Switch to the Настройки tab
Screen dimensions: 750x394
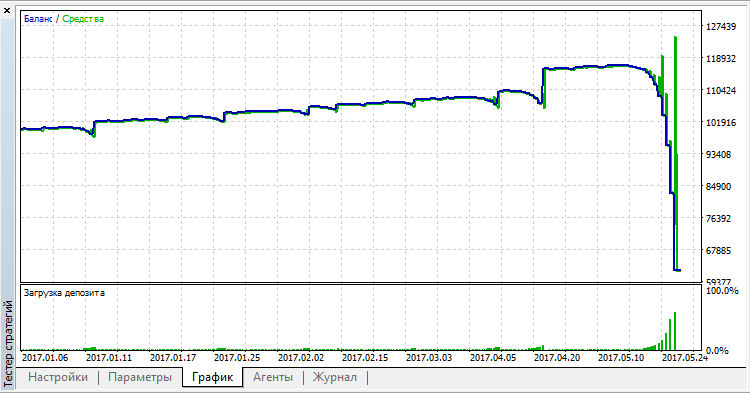click(x=58, y=377)
